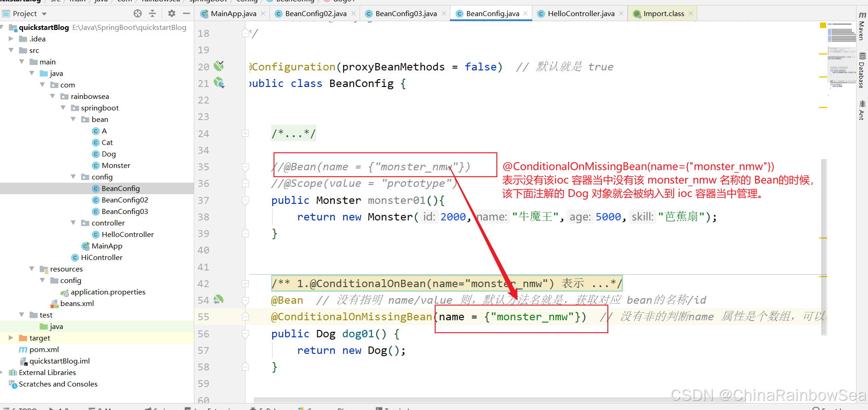Select External Libraries node
The image size is (868, 410).
coord(42,372)
